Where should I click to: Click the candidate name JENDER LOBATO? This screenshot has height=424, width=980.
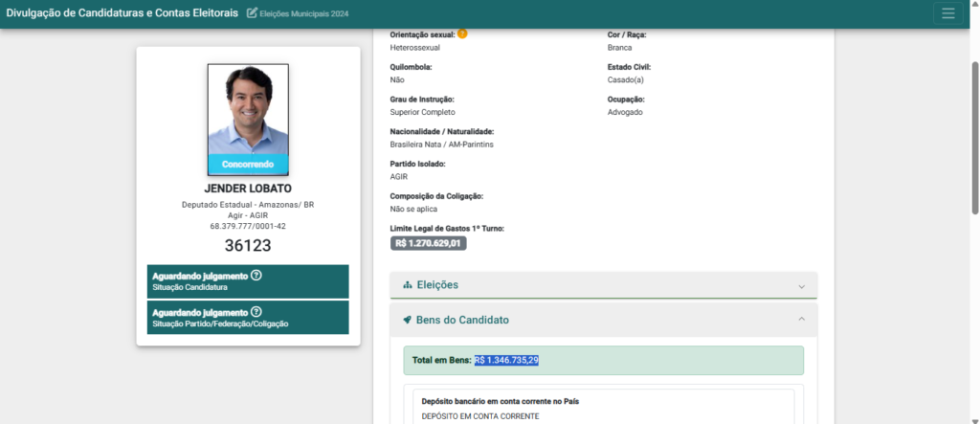click(248, 189)
